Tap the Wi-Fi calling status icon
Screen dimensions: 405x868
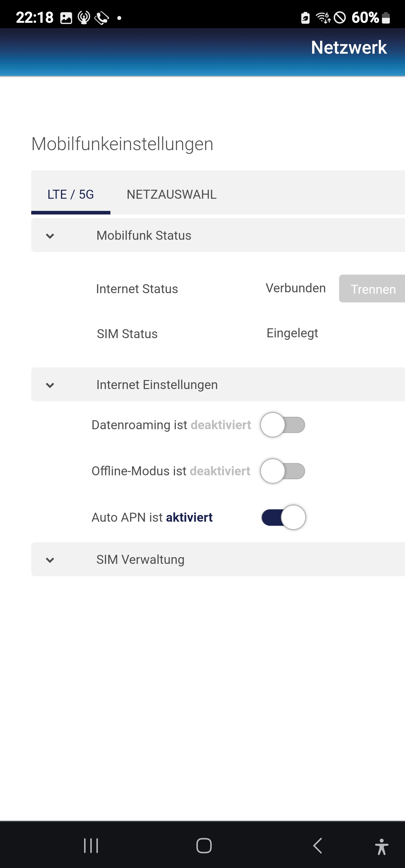(x=102, y=18)
